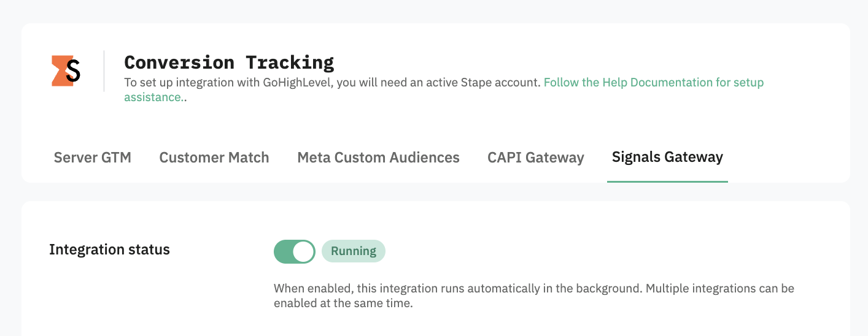The height and width of the screenshot is (336, 868).
Task: Click the vertical divider beside the logo
Action: pyautogui.click(x=104, y=71)
